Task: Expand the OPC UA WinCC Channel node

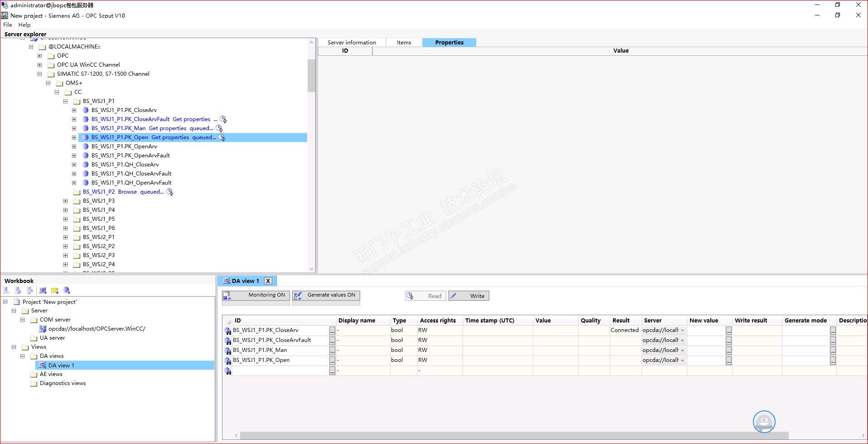Action: (x=39, y=65)
